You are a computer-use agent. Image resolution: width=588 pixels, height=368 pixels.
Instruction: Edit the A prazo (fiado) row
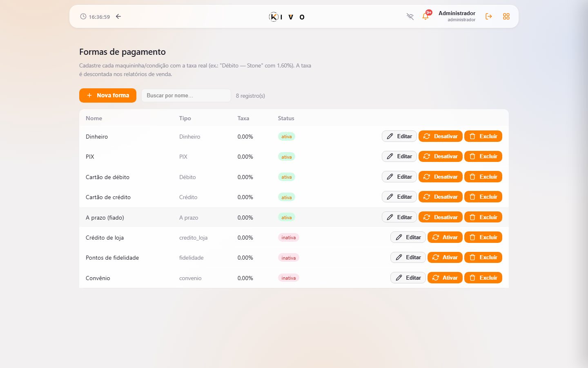tap(399, 217)
